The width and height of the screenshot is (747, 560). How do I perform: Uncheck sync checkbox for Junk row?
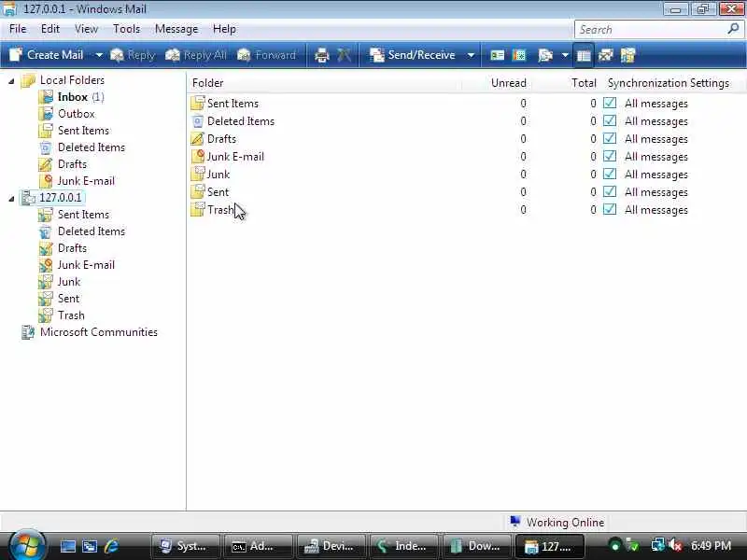[610, 174]
